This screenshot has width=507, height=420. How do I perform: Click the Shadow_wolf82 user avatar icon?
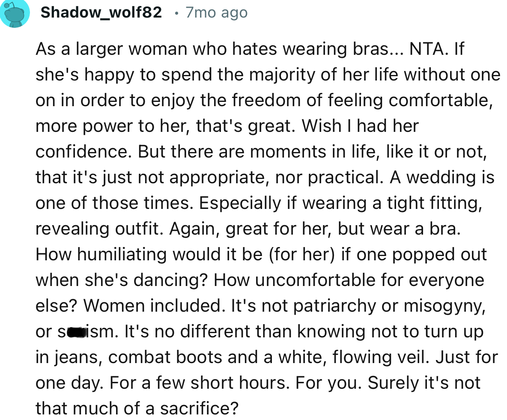16,14
